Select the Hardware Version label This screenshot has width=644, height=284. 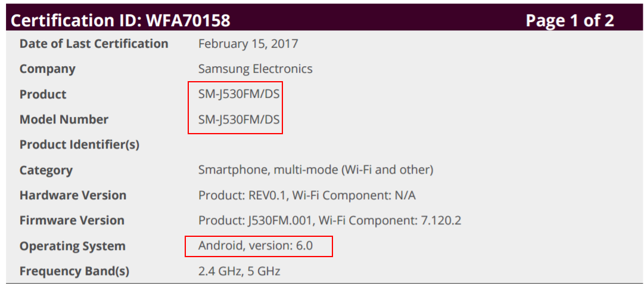73,195
